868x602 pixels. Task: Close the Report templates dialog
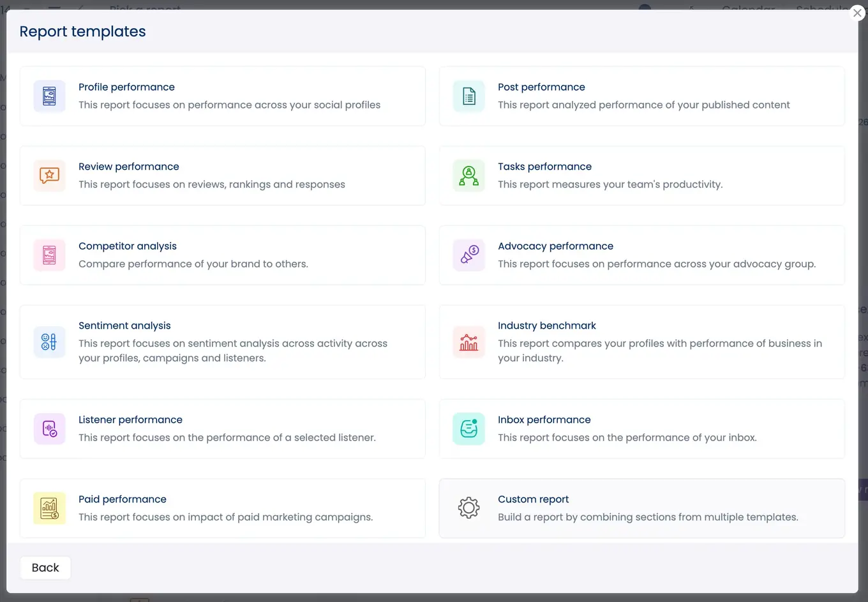click(x=857, y=13)
